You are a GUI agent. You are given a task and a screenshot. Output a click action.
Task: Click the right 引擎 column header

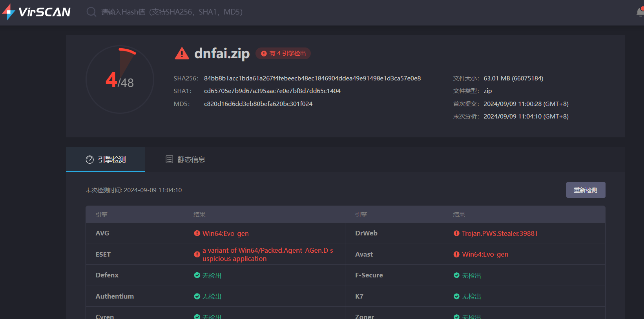click(x=361, y=215)
